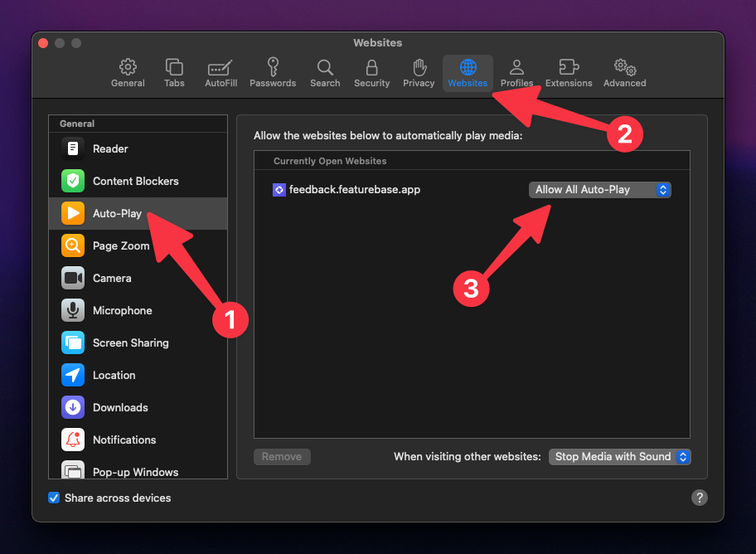Switch to the General tab label
Screen dimensions: 756x554
[128, 83]
